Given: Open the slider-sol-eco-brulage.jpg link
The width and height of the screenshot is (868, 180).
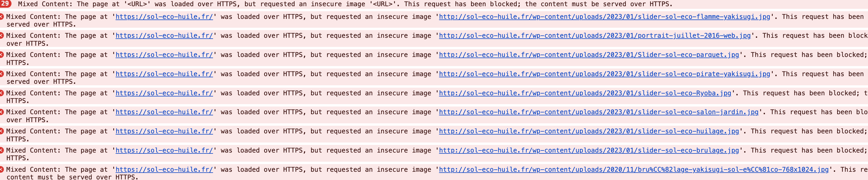Looking at the screenshot, I should [x=589, y=150].
